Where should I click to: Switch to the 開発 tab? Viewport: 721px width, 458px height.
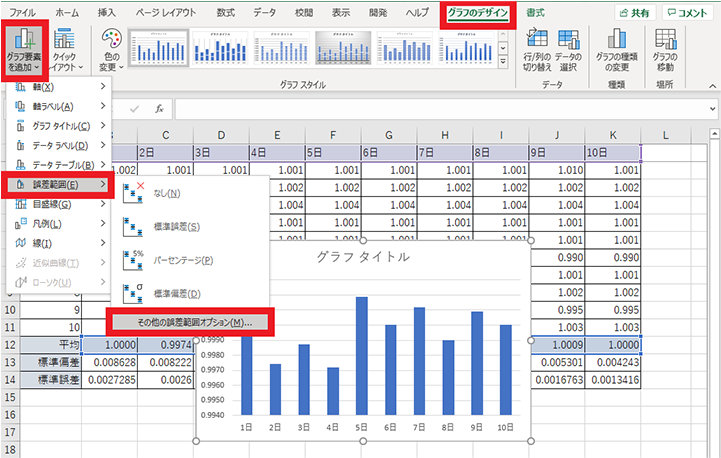pos(378,13)
